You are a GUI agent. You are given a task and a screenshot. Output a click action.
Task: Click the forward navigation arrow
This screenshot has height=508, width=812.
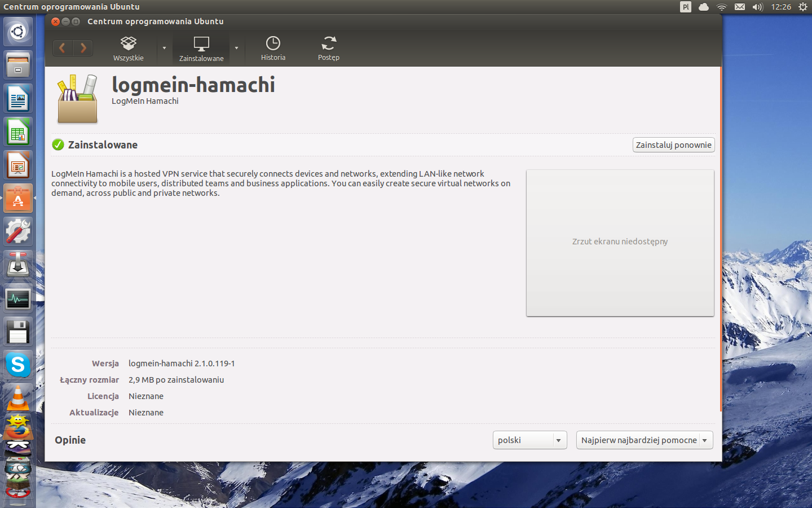tap(83, 48)
